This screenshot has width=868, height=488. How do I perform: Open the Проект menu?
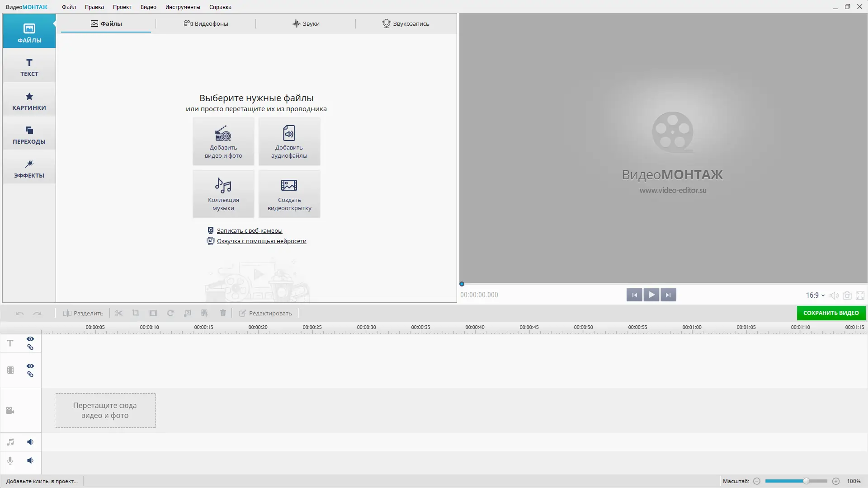pos(122,7)
